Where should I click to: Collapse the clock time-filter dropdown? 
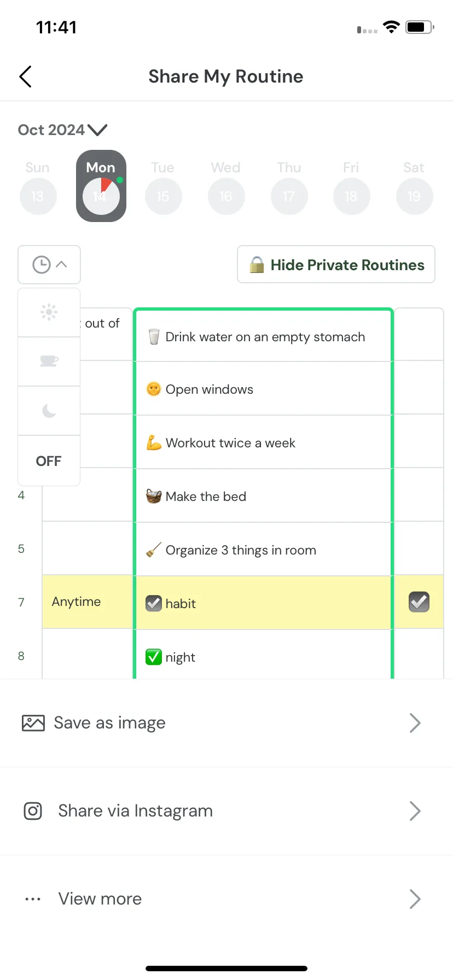(49, 265)
